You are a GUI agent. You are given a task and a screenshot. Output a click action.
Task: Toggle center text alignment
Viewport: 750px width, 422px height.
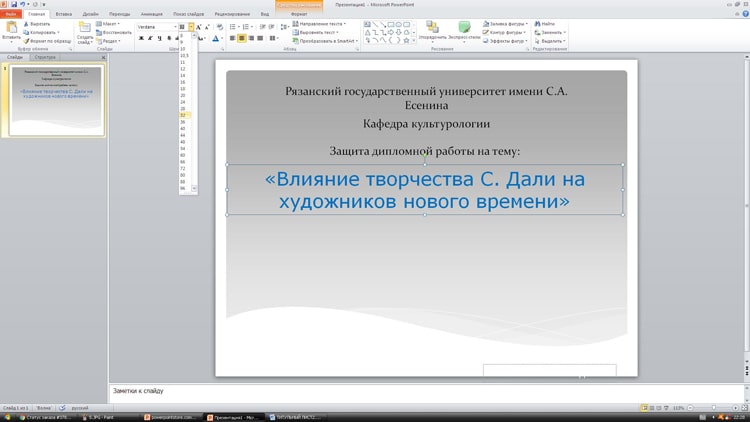(x=242, y=39)
